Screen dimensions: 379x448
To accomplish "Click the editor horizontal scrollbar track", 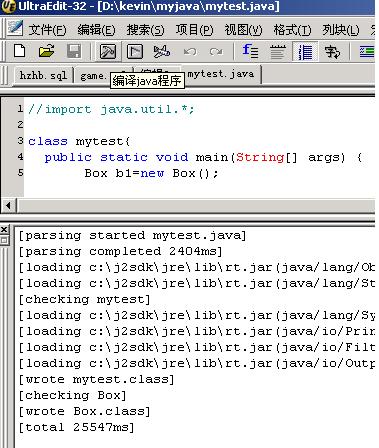I will 196,205.
